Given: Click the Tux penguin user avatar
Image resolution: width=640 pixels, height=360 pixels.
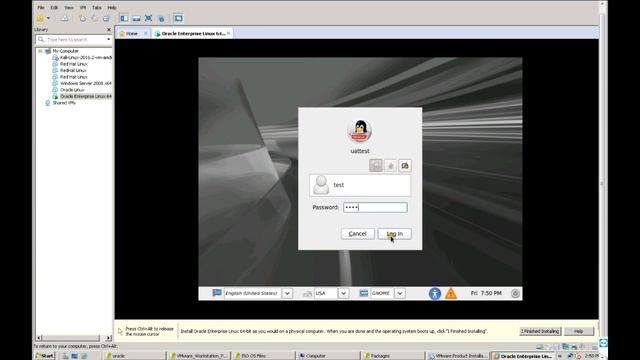Looking at the screenshot, I should click(360, 131).
